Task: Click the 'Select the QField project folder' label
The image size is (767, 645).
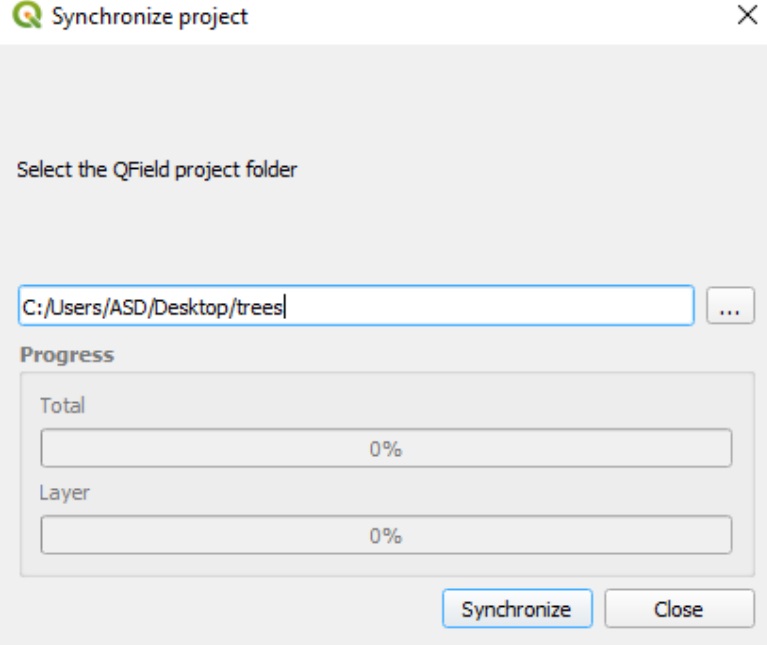Action: point(157,170)
